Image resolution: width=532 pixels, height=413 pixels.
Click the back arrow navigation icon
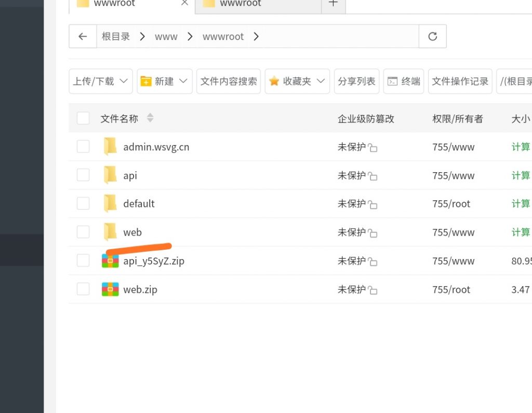click(x=83, y=36)
